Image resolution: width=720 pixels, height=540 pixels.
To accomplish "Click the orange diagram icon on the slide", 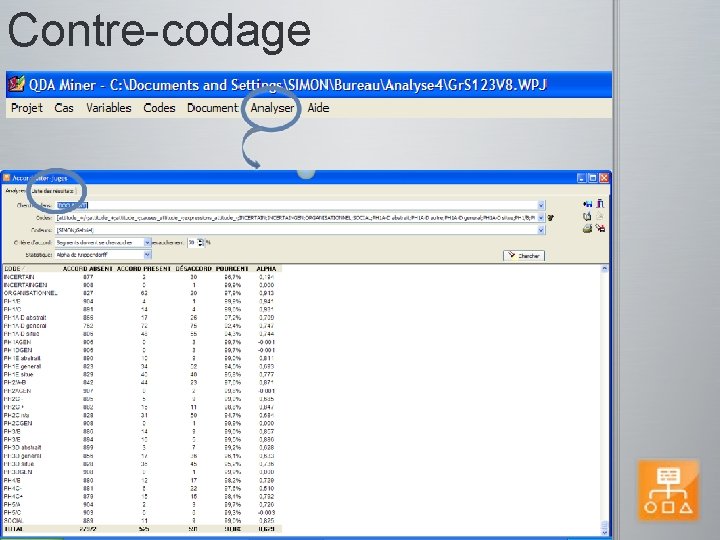I will coord(669,490).
